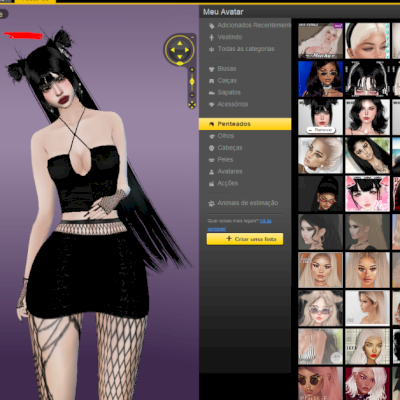Select short white hair on maroon thumbnail

(x=367, y=383)
